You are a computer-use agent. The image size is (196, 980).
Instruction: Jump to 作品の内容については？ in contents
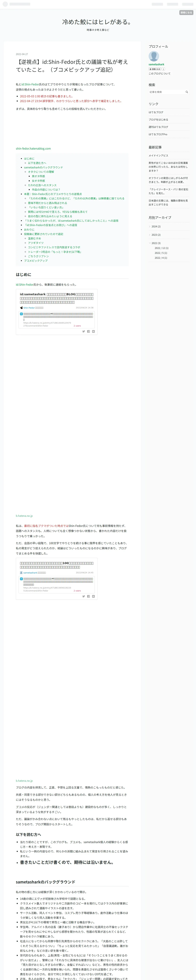46,189
